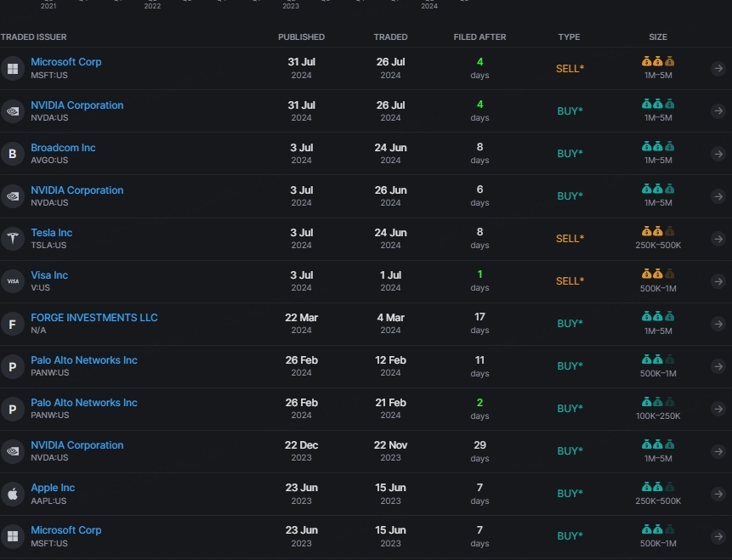
Task: Click BUY* label in Apple row
Action: [570, 494]
